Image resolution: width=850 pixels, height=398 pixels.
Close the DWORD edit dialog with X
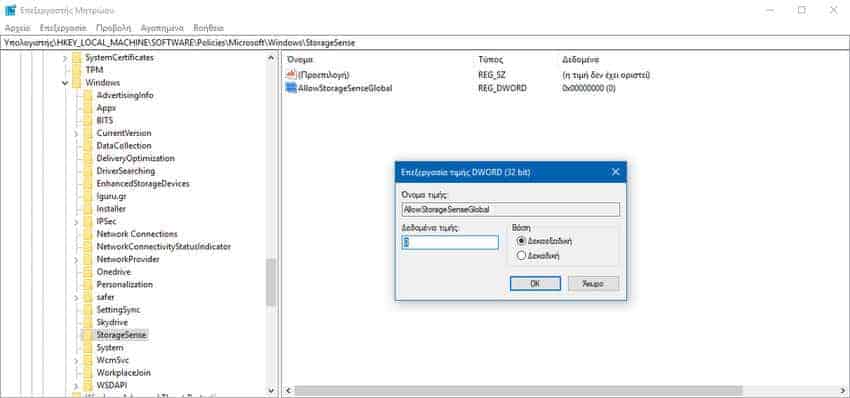pyautogui.click(x=615, y=172)
